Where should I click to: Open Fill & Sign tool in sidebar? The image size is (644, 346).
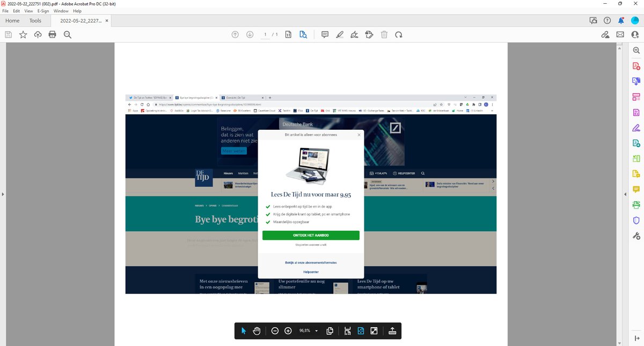pos(636,128)
